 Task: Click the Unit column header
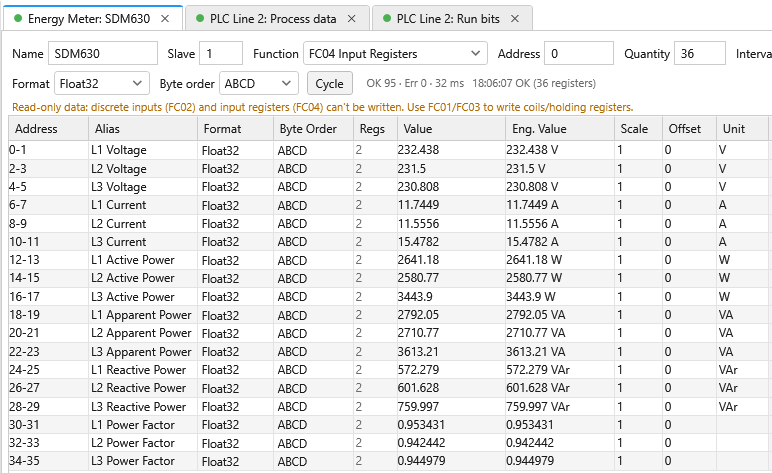click(x=742, y=129)
